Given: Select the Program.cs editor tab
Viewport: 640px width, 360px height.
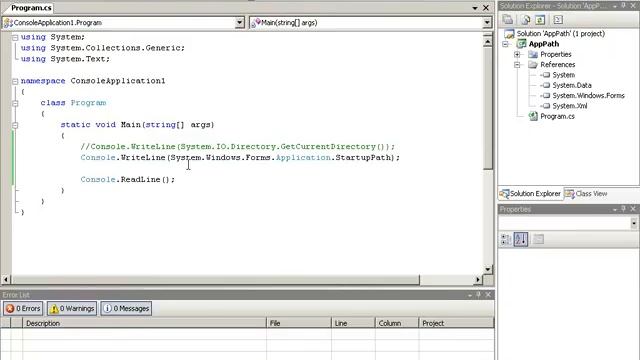Looking at the screenshot, I should pos(31,8).
